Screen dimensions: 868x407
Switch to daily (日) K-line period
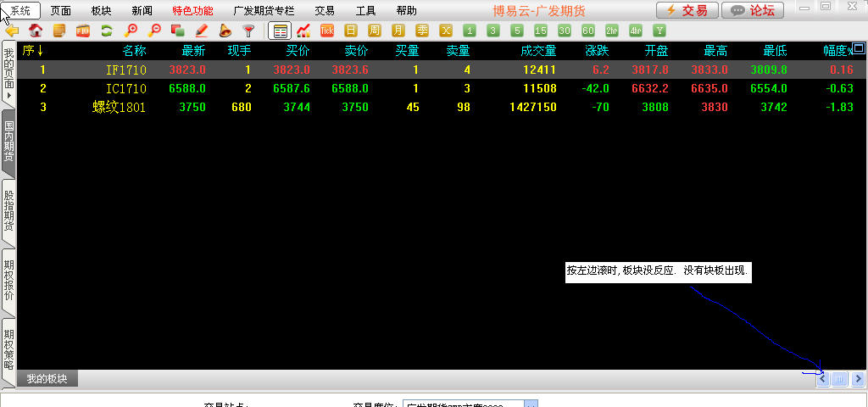click(351, 31)
